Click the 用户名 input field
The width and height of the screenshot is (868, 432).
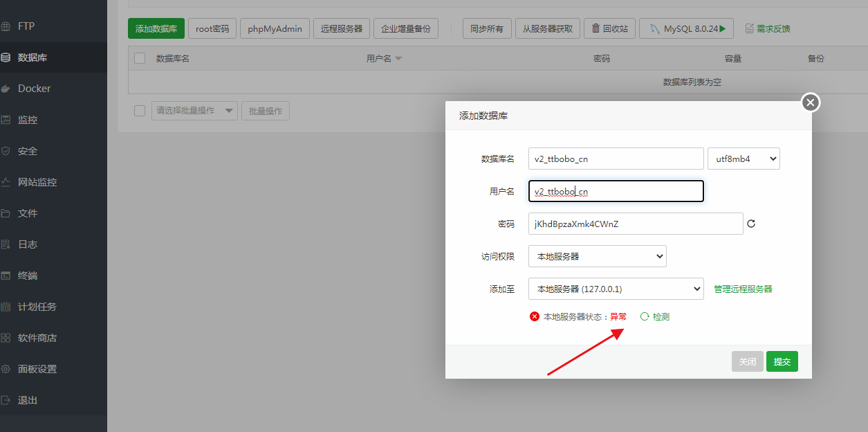pyautogui.click(x=616, y=191)
